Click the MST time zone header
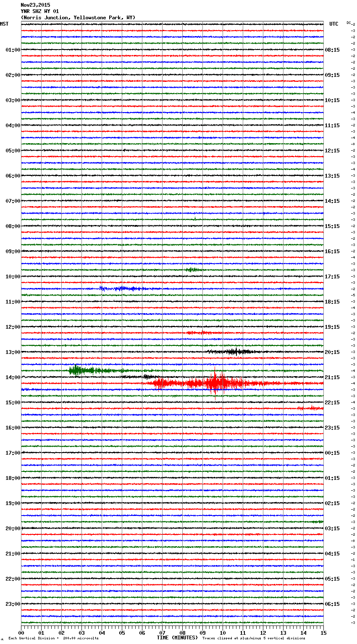The width and height of the screenshot is (357, 644). [4, 24]
